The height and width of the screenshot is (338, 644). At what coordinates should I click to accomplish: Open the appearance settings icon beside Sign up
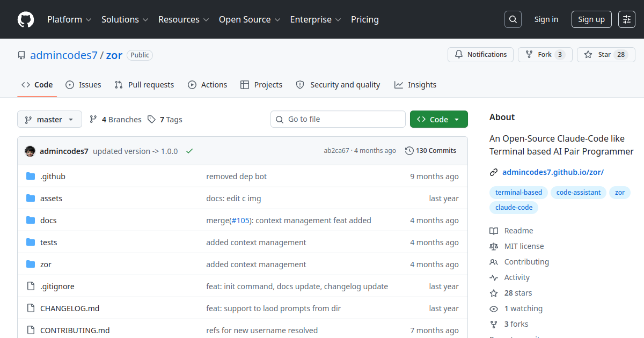[x=627, y=19]
